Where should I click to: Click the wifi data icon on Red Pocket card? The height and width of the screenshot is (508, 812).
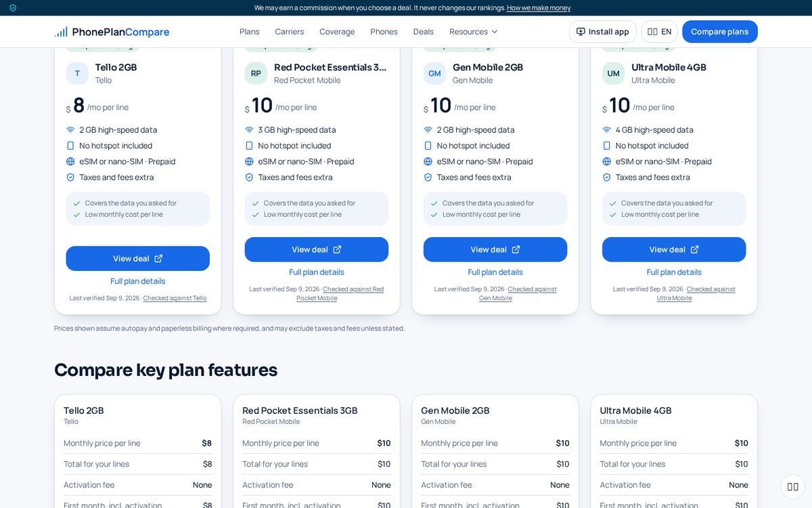(x=249, y=130)
